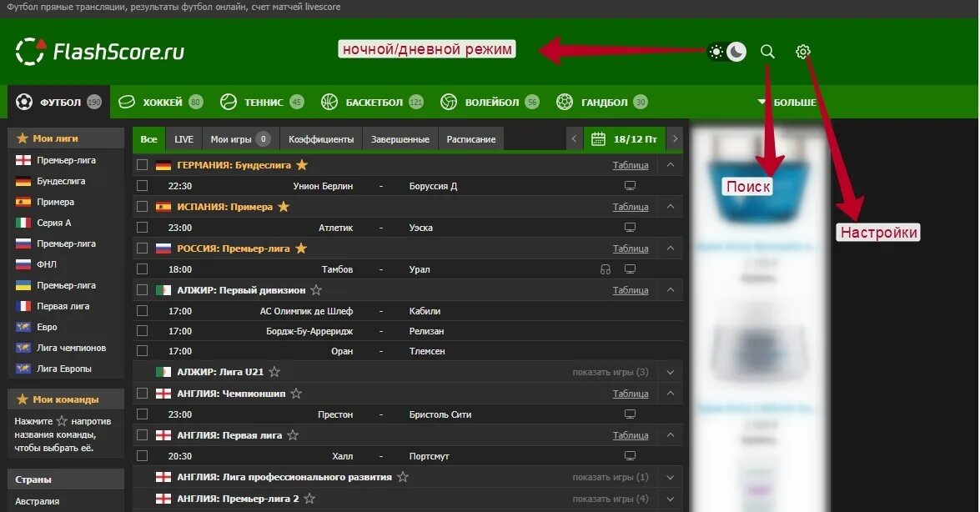Open settings gear icon

tap(803, 51)
